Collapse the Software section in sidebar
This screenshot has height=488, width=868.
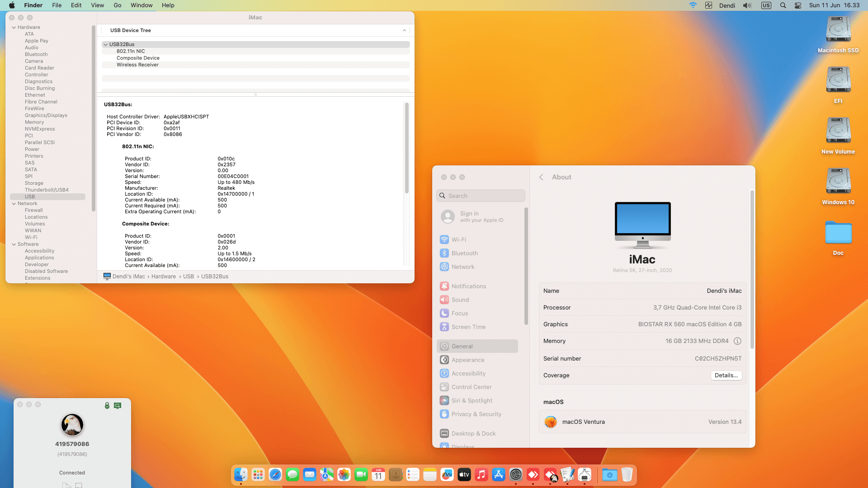click(x=14, y=244)
